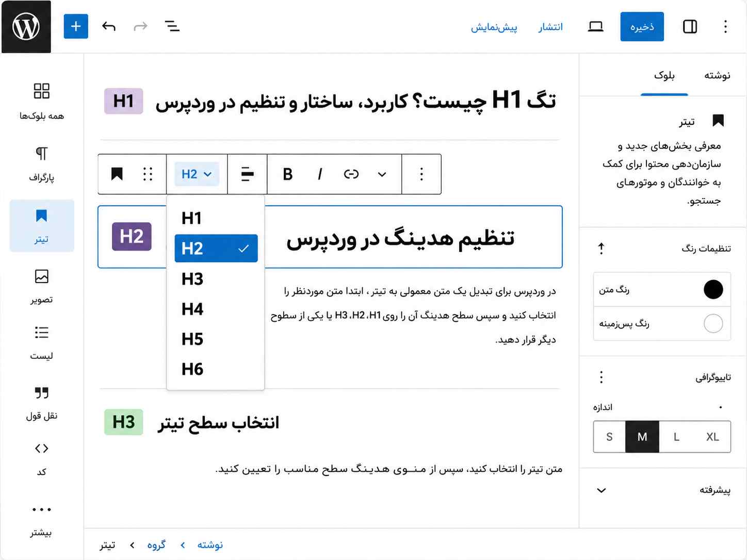Open device preview laptop icon
747x560 pixels.
point(595,26)
